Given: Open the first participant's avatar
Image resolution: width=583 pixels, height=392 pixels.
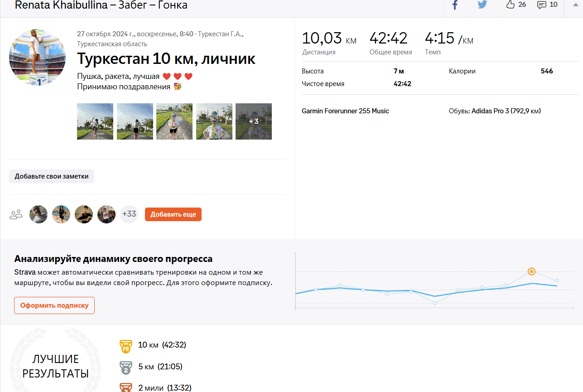Looking at the screenshot, I should (39, 214).
